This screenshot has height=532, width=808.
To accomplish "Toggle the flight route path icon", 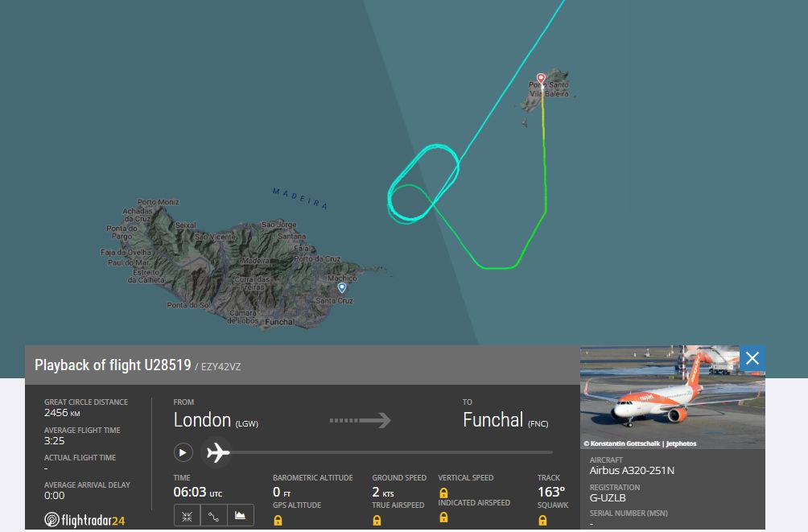I will coord(214,516).
